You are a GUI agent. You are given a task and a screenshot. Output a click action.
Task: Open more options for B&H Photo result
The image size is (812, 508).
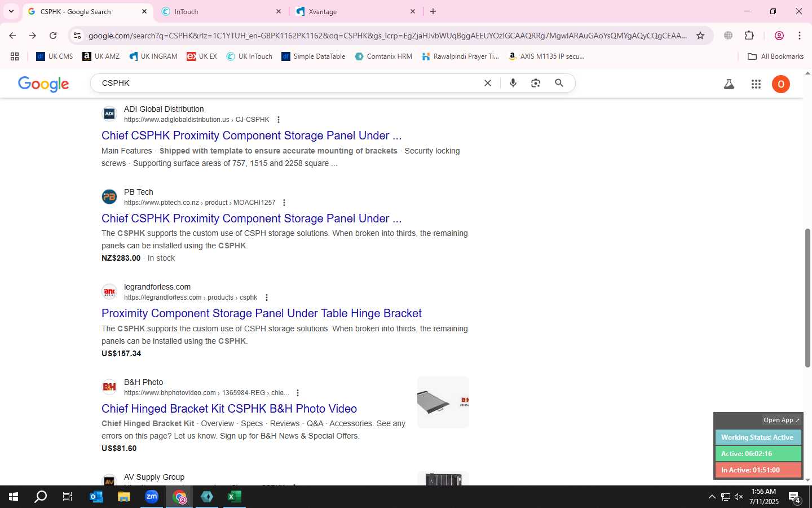click(x=298, y=393)
